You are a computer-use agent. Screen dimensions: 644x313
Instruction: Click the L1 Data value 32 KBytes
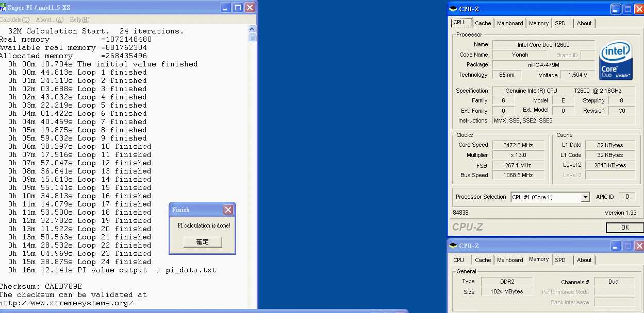tap(610, 145)
